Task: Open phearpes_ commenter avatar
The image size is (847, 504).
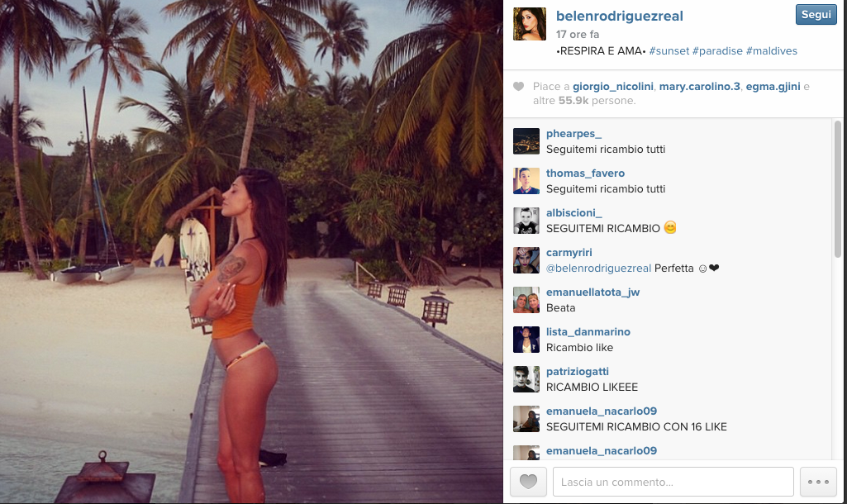Action: pos(526,141)
